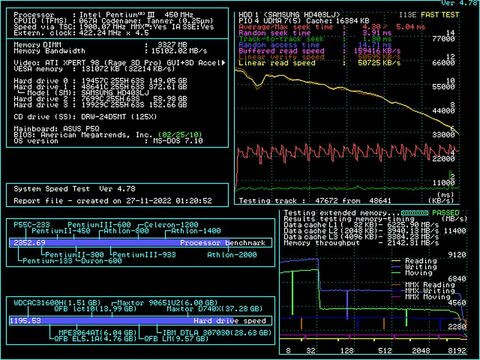Click the 'Report file - created on' timestamp line
480x360 pixels.
(x=113, y=201)
